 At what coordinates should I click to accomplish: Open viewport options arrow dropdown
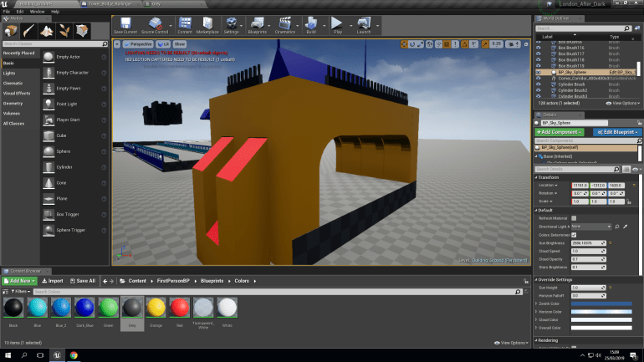[x=117, y=44]
